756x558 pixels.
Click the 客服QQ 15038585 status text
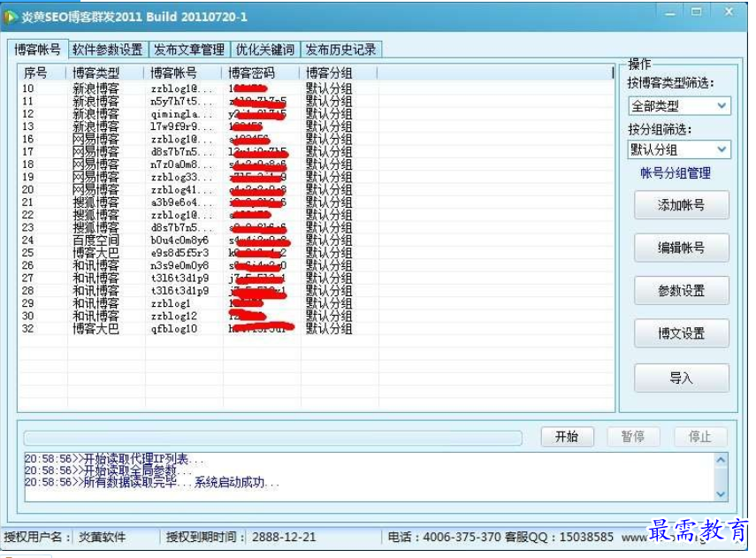click(x=560, y=537)
